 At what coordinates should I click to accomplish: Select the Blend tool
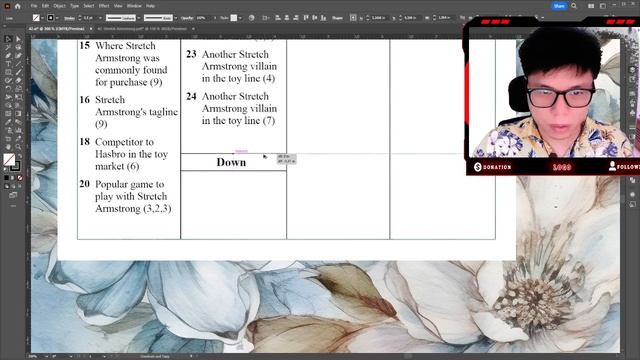(18, 122)
